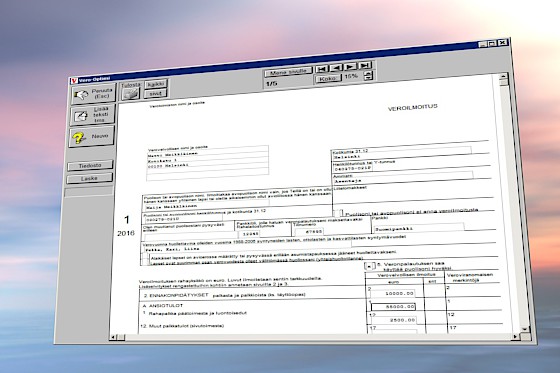Click the henkilötunnus tai Y-tunnus field
Viewport: 560px width, 373px height.
pos(353,168)
